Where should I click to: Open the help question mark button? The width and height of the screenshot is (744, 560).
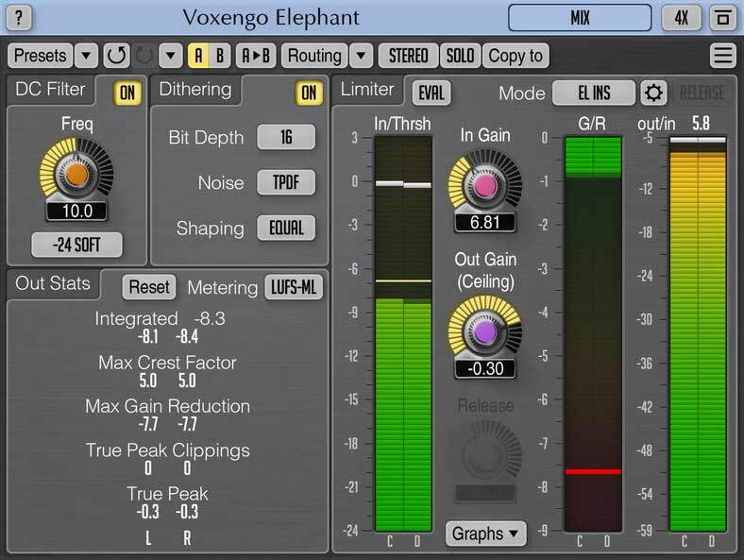19,18
